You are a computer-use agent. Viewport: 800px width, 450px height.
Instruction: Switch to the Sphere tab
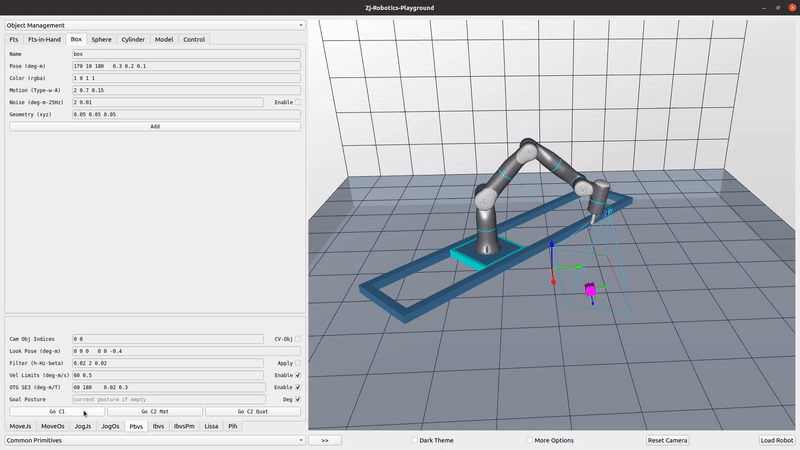tap(102, 39)
